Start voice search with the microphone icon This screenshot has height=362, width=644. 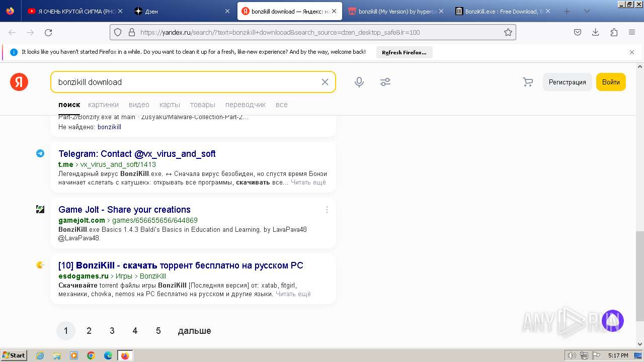coord(359,82)
